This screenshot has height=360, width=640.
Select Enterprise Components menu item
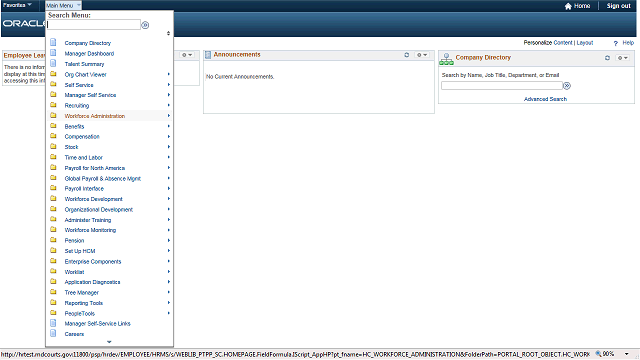coord(93,262)
